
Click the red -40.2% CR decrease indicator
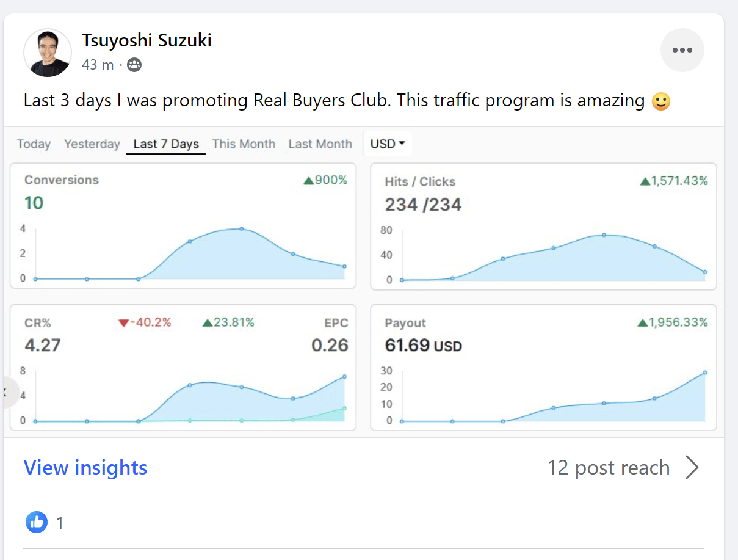[145, 322]
